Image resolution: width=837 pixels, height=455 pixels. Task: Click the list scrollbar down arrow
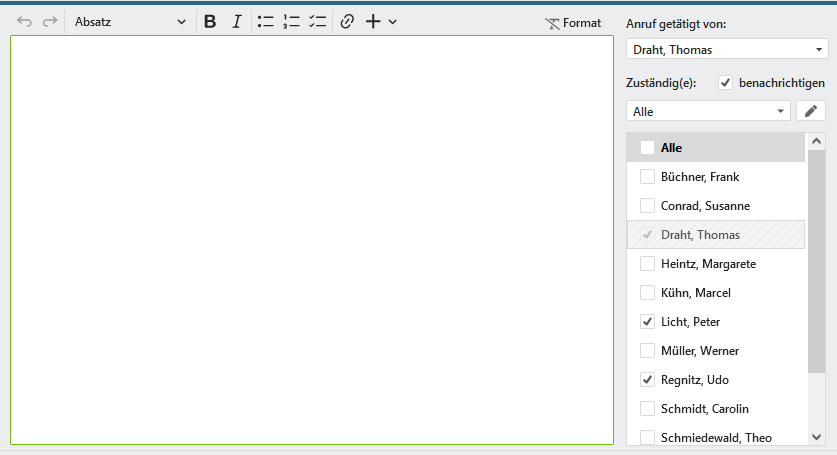click(816, 437)
